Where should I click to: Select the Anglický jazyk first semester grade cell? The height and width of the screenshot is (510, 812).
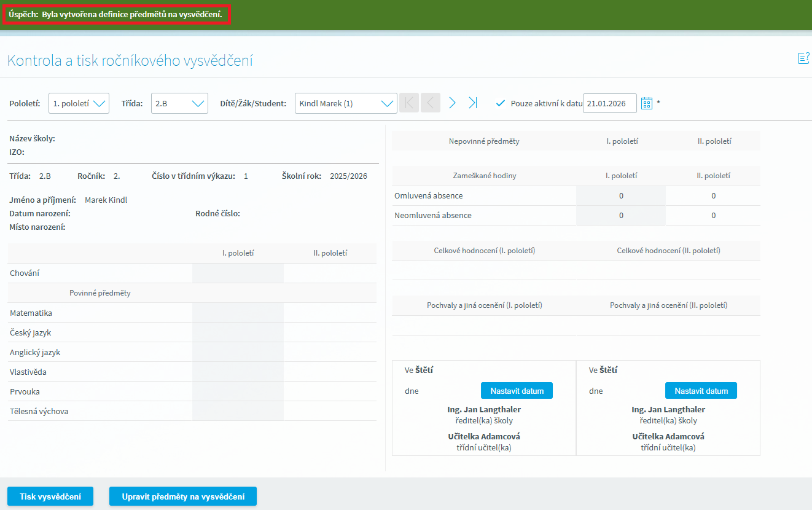(x=238, y=352)
